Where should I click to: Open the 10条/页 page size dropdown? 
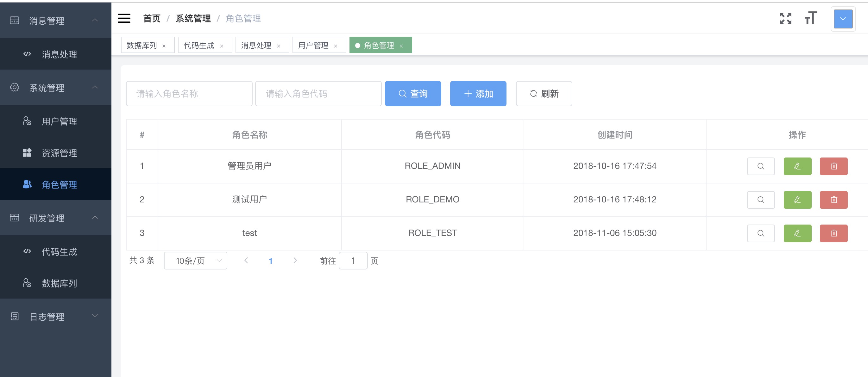195,261
